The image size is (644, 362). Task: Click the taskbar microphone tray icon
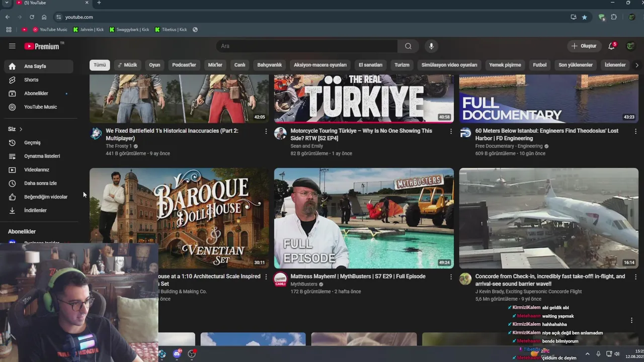pyautogui.click(x=598, y=354)
